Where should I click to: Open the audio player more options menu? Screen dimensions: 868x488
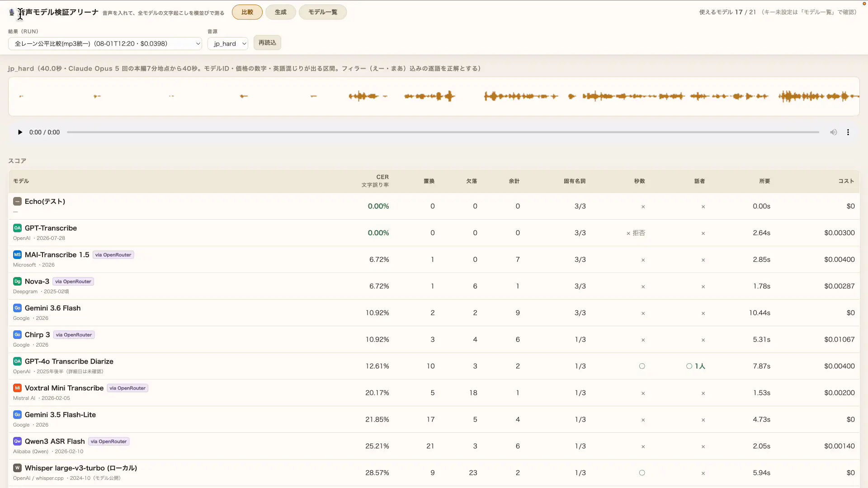(x=848, y=132)
